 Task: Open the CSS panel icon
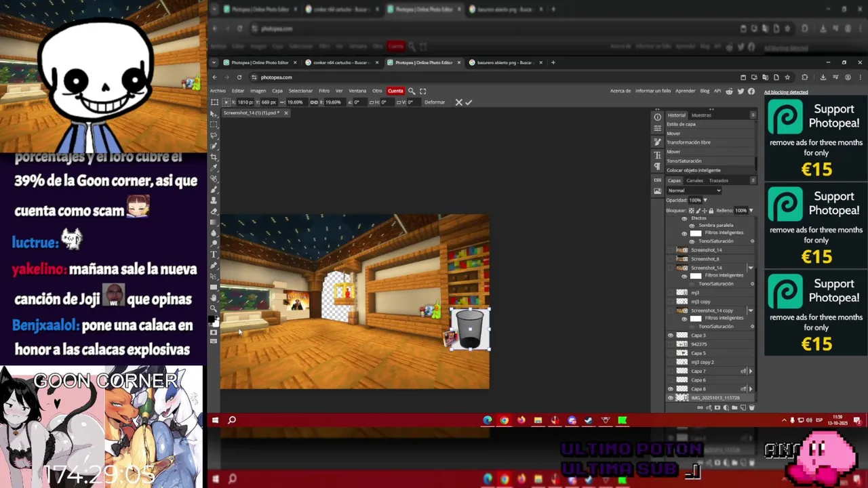(x=657, y=179)
